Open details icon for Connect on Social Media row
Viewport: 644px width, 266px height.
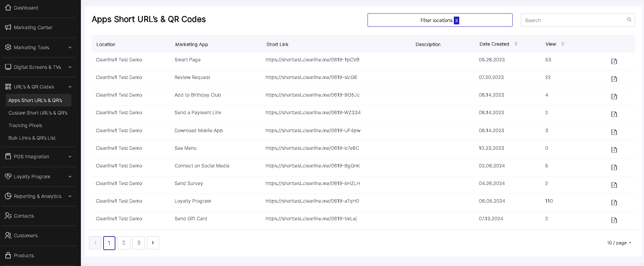[614, 167]
